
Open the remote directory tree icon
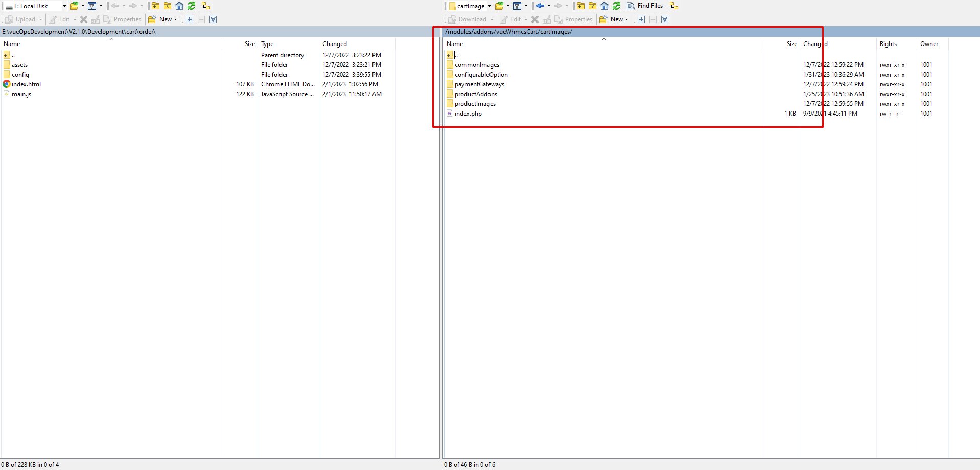pyautogui.click(x=674, y=6)
